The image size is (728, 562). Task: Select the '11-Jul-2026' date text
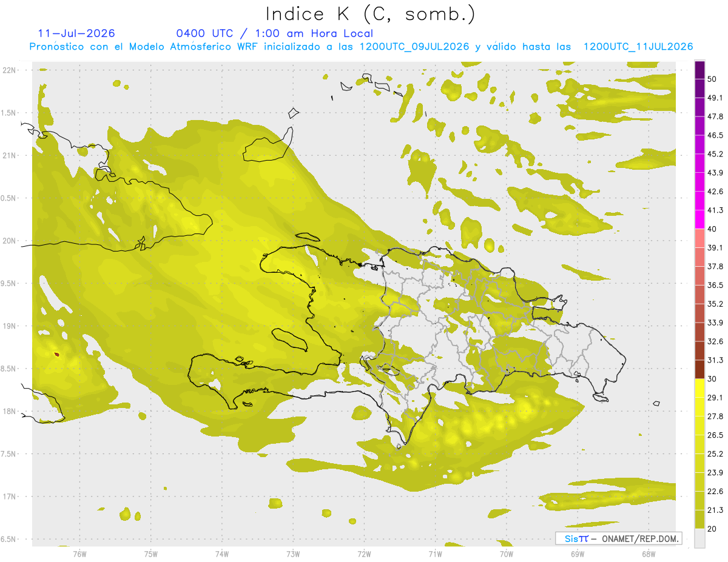tap(76, 33)
